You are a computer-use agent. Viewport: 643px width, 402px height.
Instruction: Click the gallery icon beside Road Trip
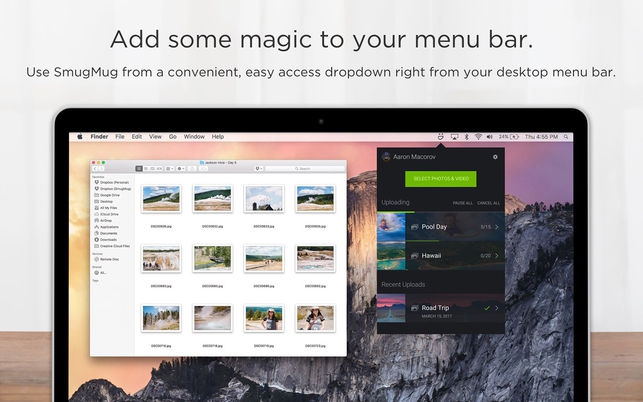[x=415, y=308]
